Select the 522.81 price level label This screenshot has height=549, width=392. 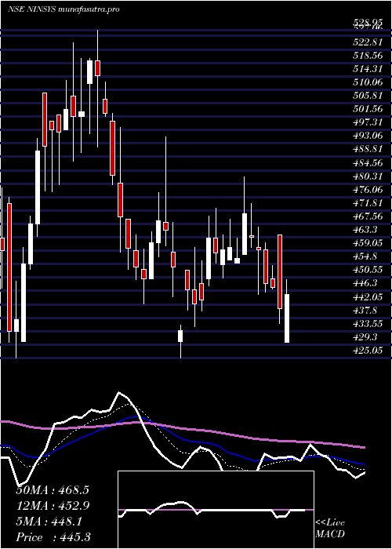coord(367,44)
